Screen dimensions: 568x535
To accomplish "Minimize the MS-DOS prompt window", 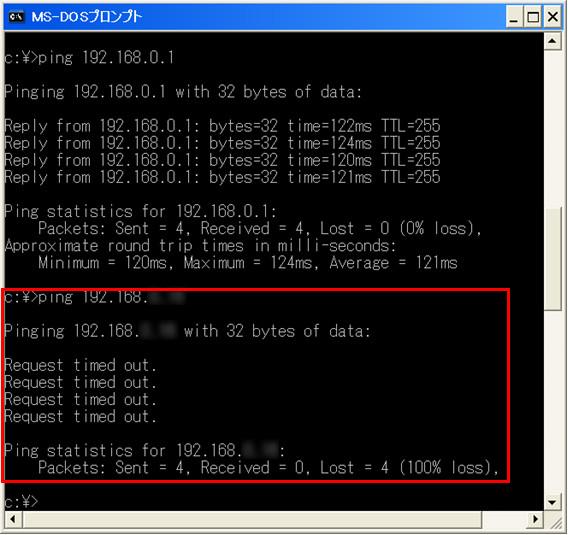I will [514, 17].
